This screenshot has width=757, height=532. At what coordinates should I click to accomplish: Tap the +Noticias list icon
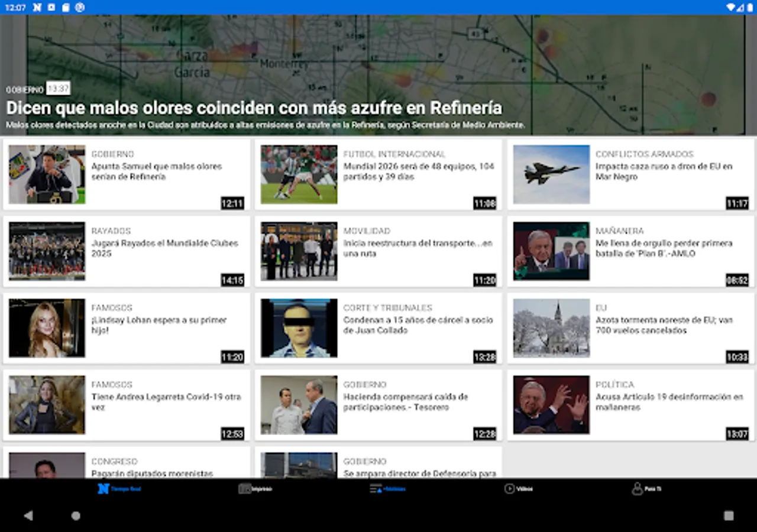[376, 489]
